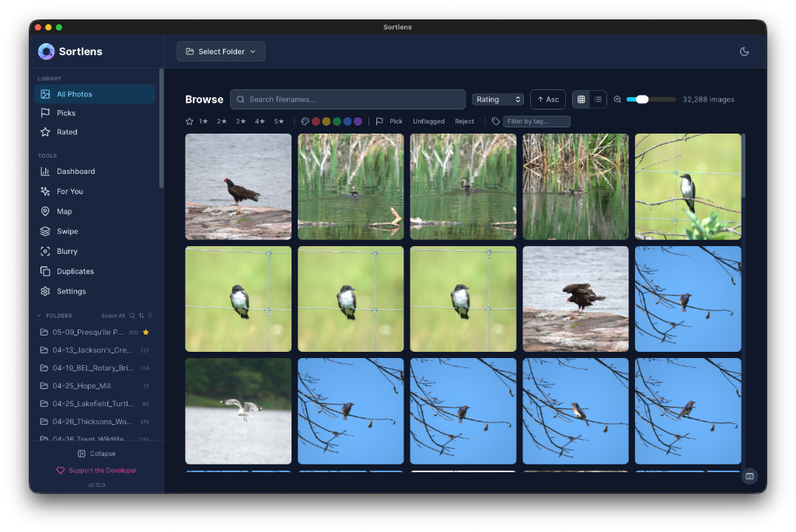Toggle the 5-star rating filter

tap(279, 121)
